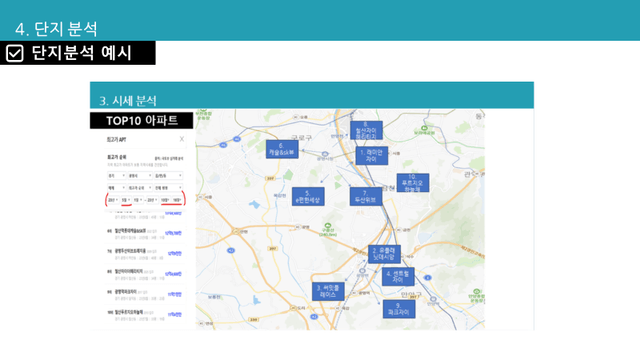This screenshot has width=640, height=360.
Task: Open the 5월 month dropdown underlined in red
Action: point(126,200)
